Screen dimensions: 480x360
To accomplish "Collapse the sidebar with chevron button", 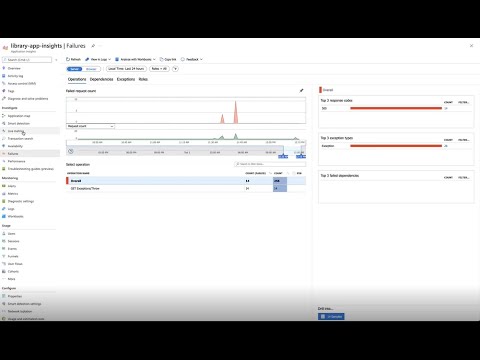I will click(56, 60).
